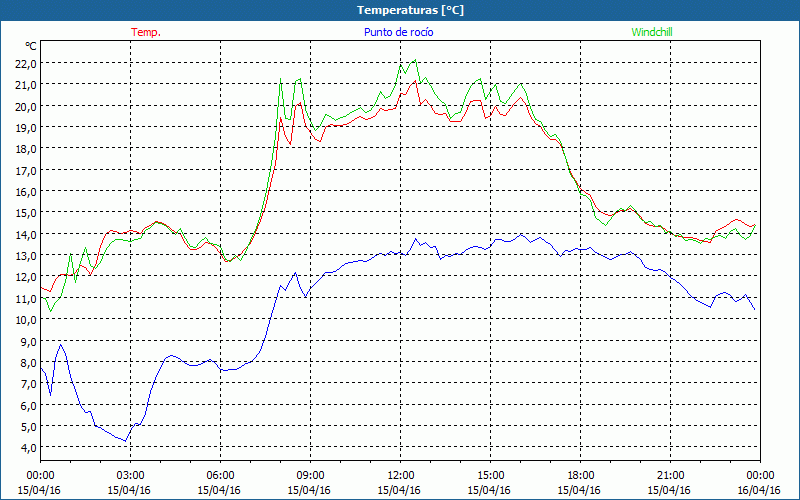Click the '11,0' y-axis value
Image resolution: width=800 pixels, height=500 pixels.
[26, 298]
